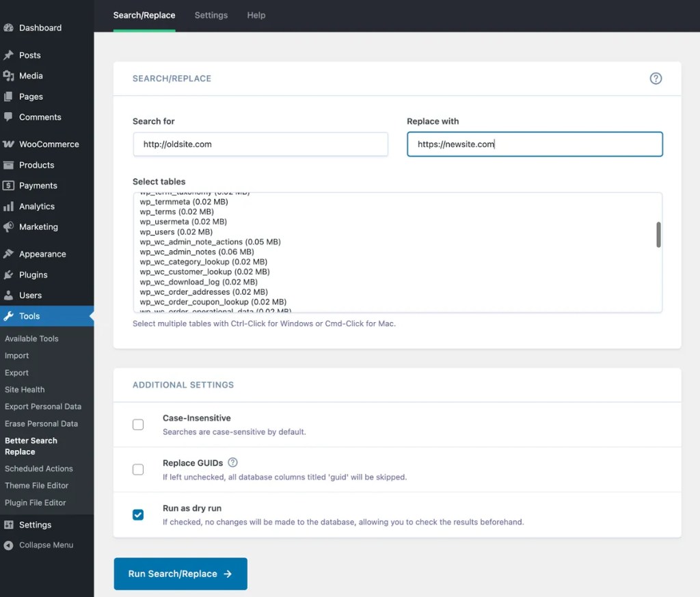Viewport: 700px width, 597px height.
Task: Click the Media library icon
Action: click(x=8, y=75)
